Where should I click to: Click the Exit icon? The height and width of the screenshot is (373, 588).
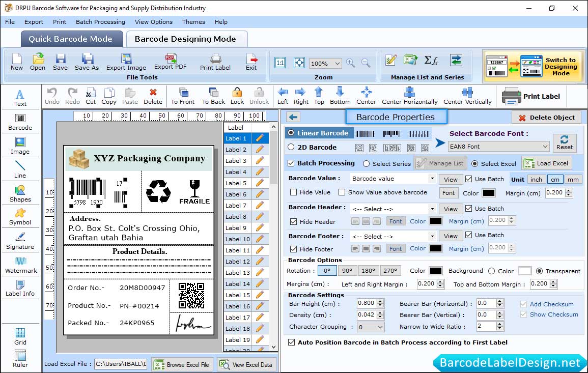tap(251, 62)
